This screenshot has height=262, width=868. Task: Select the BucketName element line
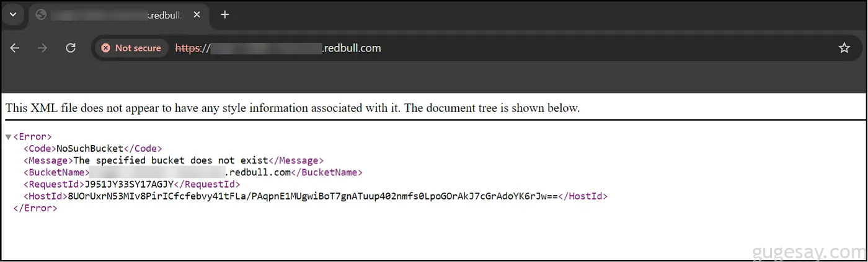tap(193, 172)
